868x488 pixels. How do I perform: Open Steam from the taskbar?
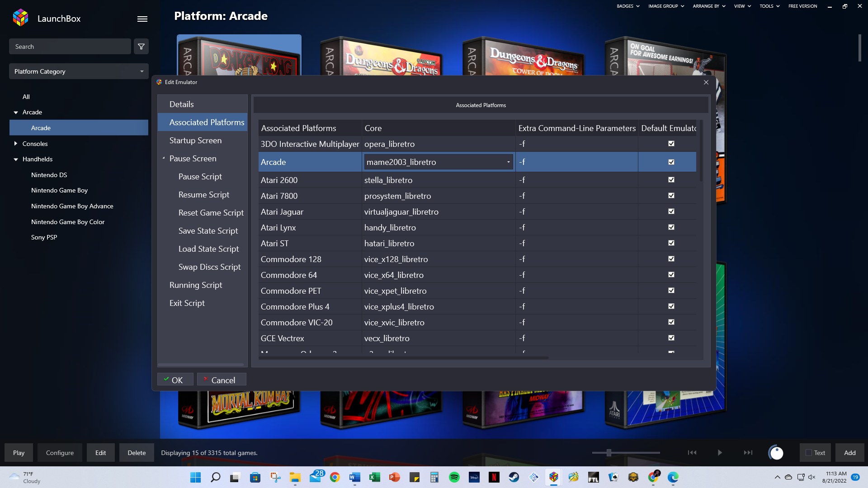pyautogui.click(x=514, y=477)
